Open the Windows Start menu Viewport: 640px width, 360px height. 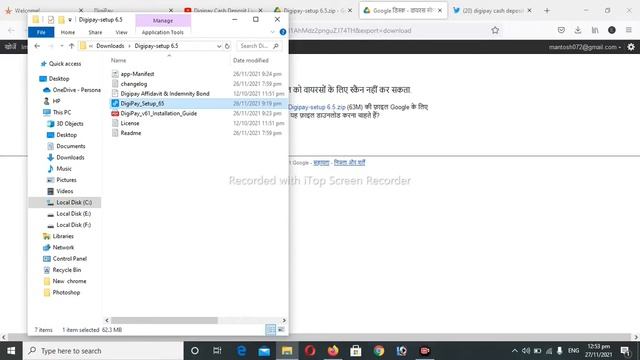point(11,351)
